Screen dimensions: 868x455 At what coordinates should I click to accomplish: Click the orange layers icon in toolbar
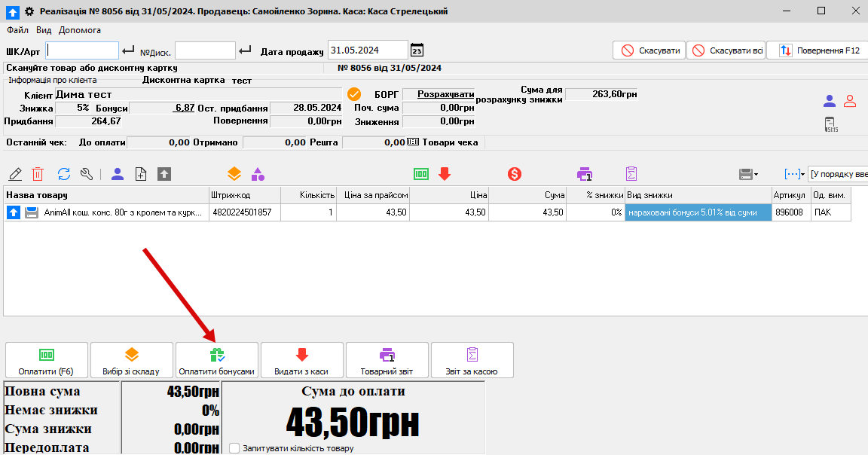(234, 174)
